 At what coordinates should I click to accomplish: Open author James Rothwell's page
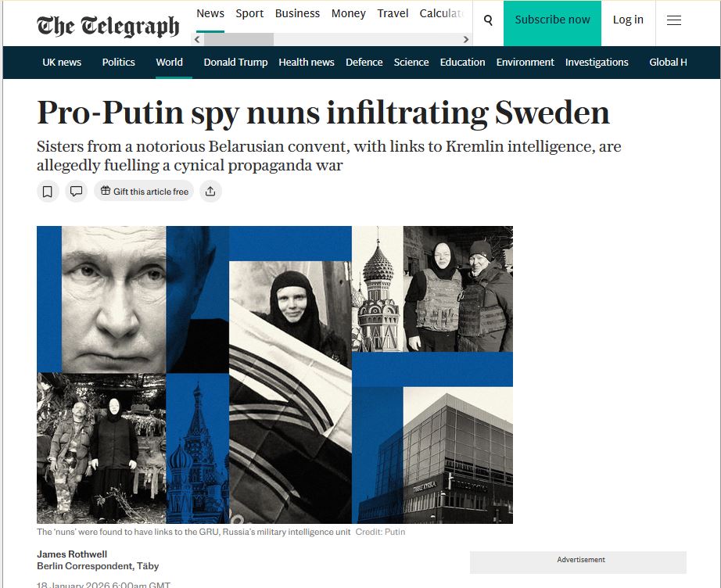[72, 554]
